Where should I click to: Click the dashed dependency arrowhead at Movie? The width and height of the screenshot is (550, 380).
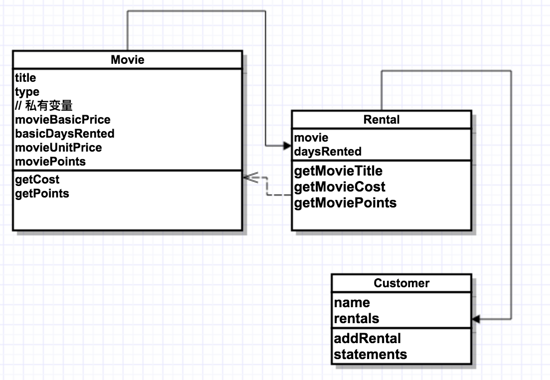[x=251, y=177]
